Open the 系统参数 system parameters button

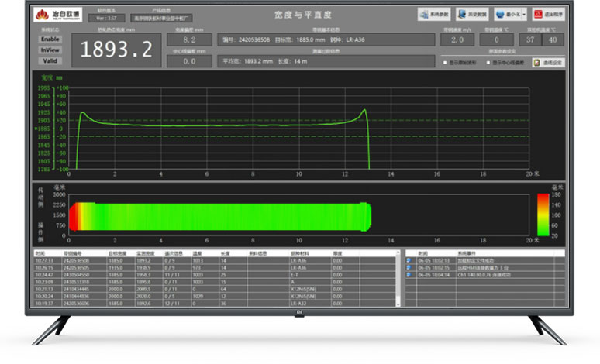435,15
